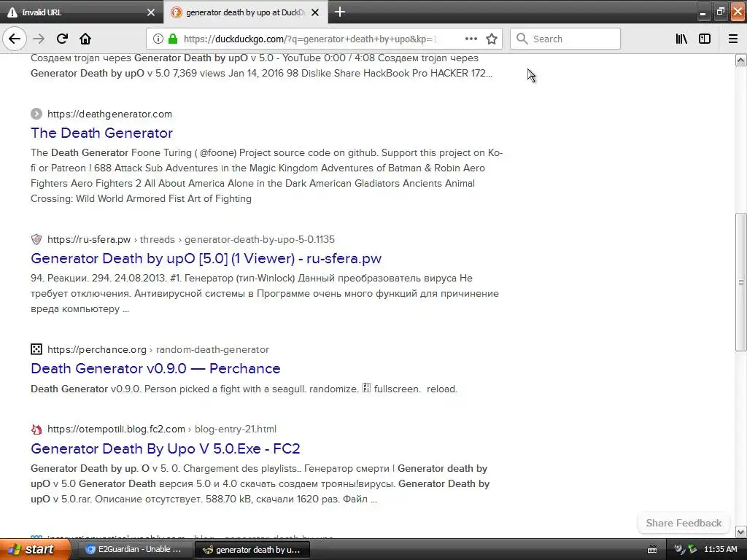This screenshot has height=560, width=747.
Task: Reload the current page
Action: click(62, 39)
